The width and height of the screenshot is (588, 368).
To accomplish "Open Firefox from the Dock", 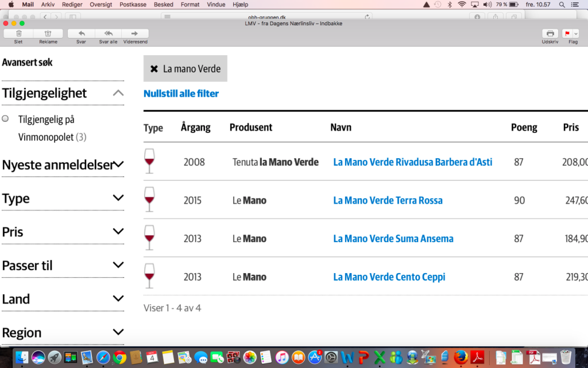I will 461,357.
